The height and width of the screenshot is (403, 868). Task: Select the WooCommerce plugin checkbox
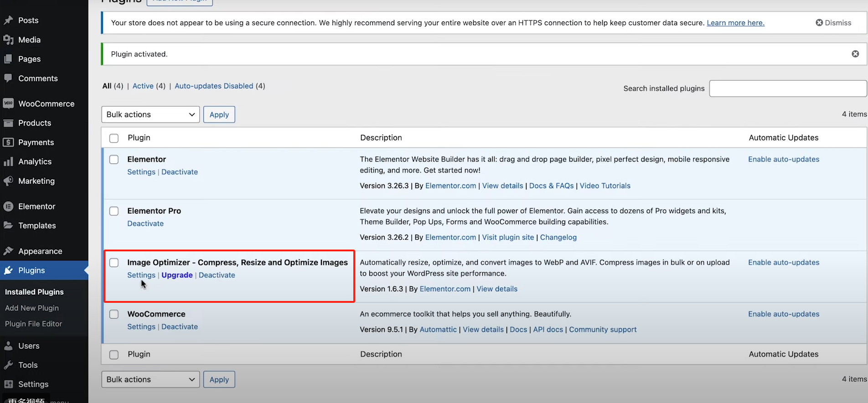[114, 314]
